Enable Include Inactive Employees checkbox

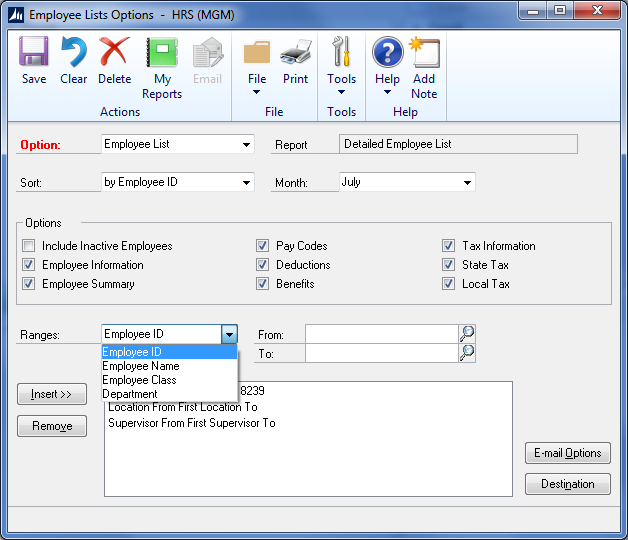click(29, 246)
